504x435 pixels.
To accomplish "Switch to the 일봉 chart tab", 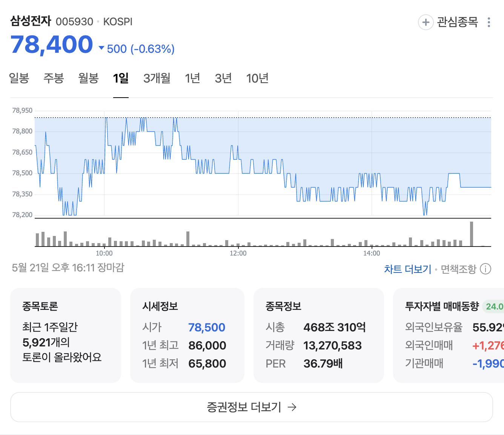I will click(x=19, y=78).
